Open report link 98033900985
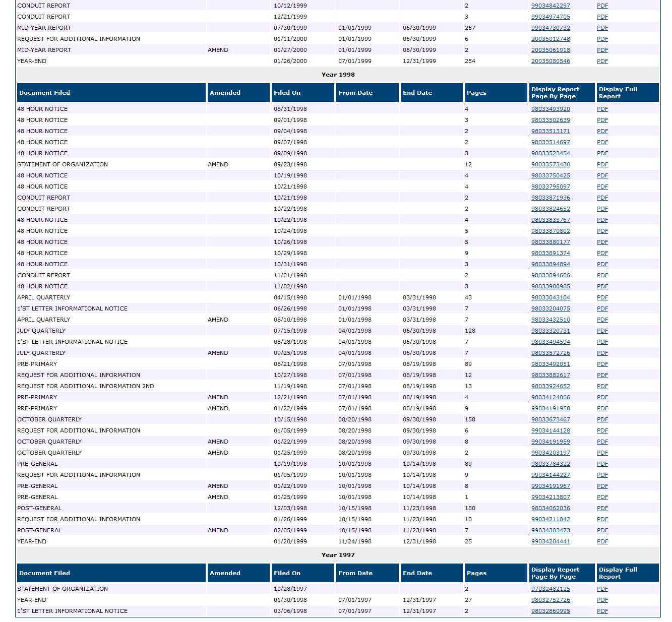This screenshot has height=622, width=672. (x=551, y=286)
